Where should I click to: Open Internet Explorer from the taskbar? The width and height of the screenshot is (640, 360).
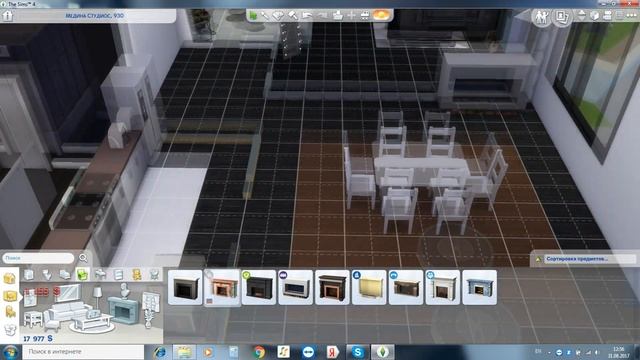coord(160,352)
